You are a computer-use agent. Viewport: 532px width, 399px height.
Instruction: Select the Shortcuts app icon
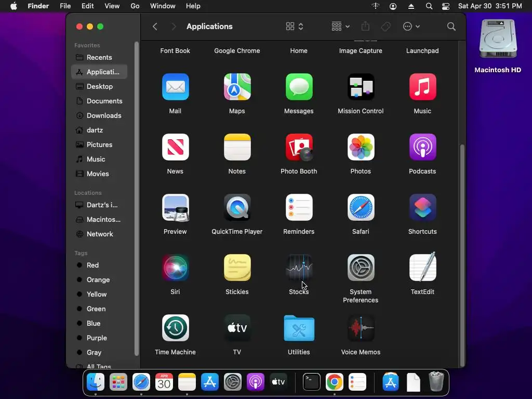click(422, 207)
